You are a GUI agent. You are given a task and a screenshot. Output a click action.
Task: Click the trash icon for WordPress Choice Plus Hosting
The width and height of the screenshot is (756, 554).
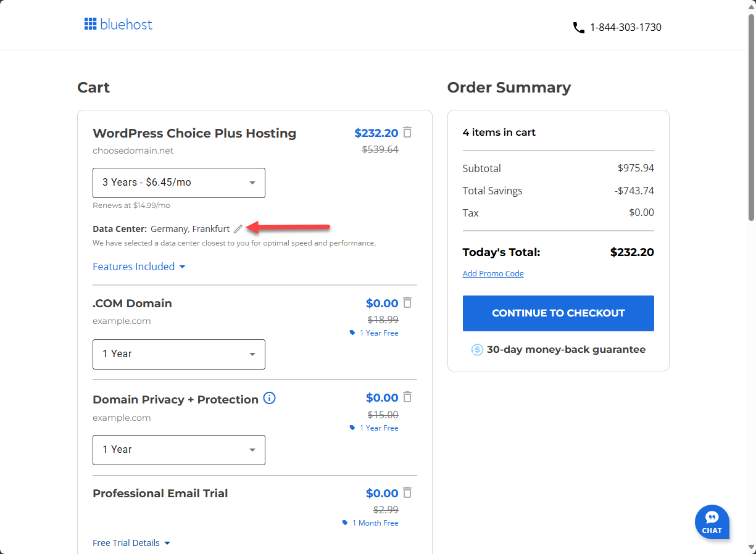(407, 132)
